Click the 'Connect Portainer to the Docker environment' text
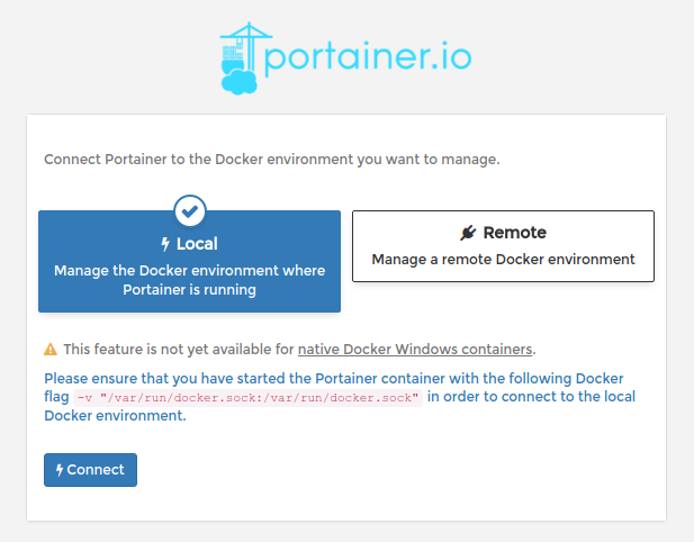This screenshot has height=542, width=694. [272, 159]
